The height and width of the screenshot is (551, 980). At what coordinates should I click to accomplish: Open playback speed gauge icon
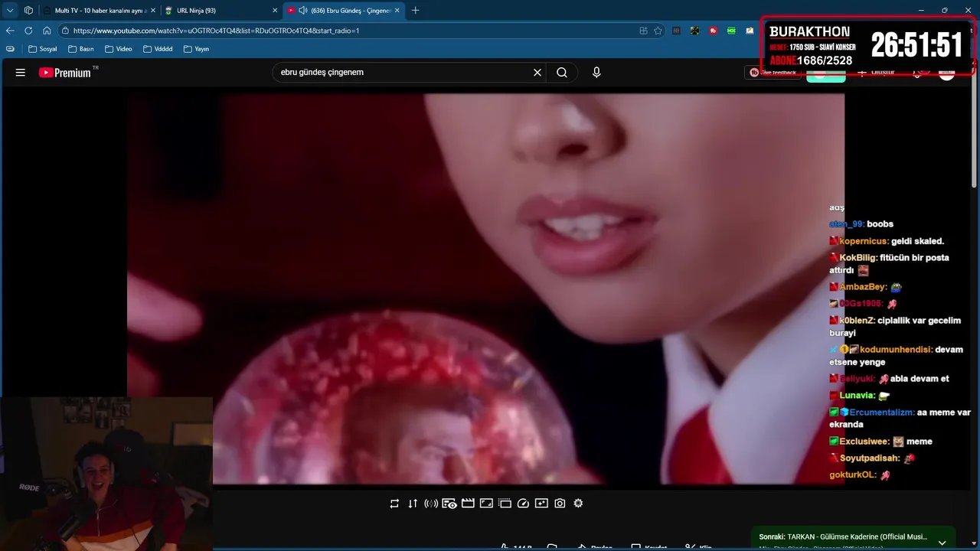pyautogui.click(x=523, y=504)
